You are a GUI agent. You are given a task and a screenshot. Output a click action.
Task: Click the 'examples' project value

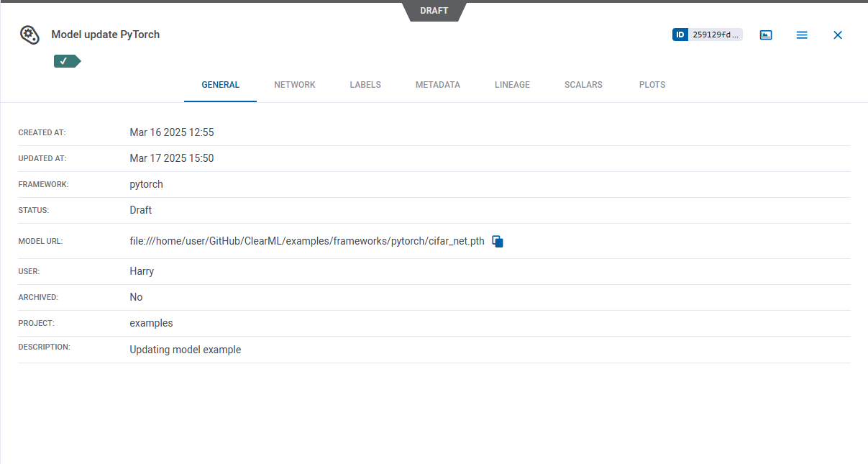(x=151, y=323)
